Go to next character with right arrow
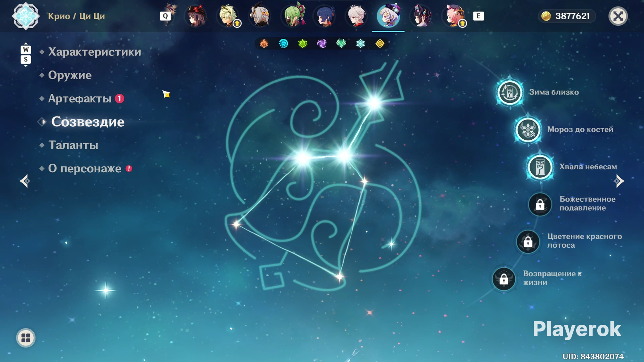The height and width of the screenshot is (362, 644). pyautogui.click(x=619, y=181)
